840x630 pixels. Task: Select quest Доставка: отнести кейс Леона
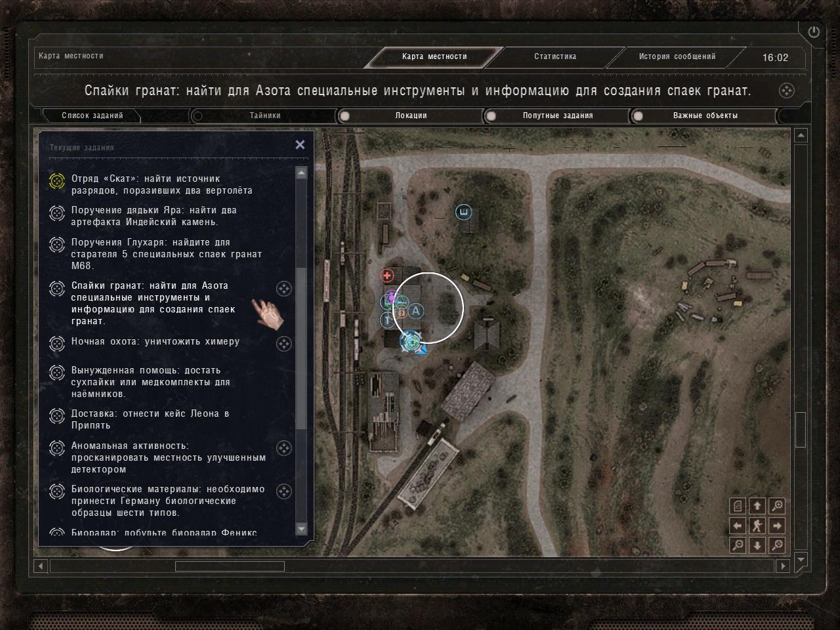pos(150,419)
